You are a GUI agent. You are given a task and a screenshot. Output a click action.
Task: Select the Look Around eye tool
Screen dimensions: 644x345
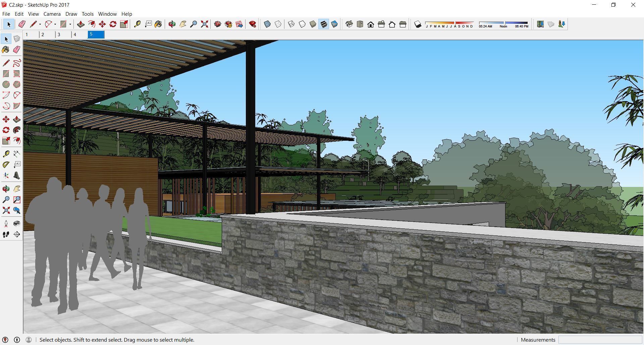[x=17, y=224]
